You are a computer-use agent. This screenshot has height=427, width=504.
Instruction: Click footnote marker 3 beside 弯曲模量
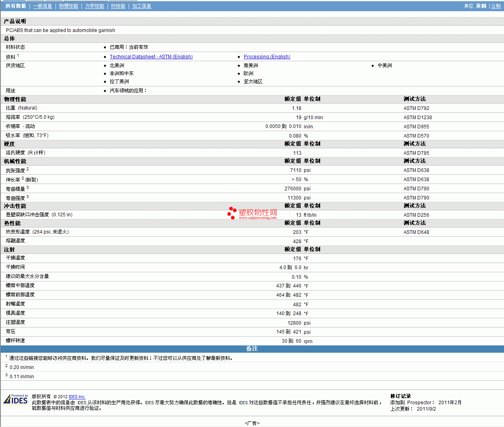(28, 188)
